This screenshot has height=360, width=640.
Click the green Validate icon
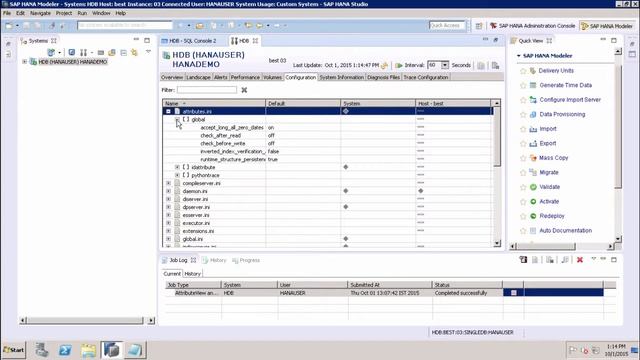coord(533,187)
